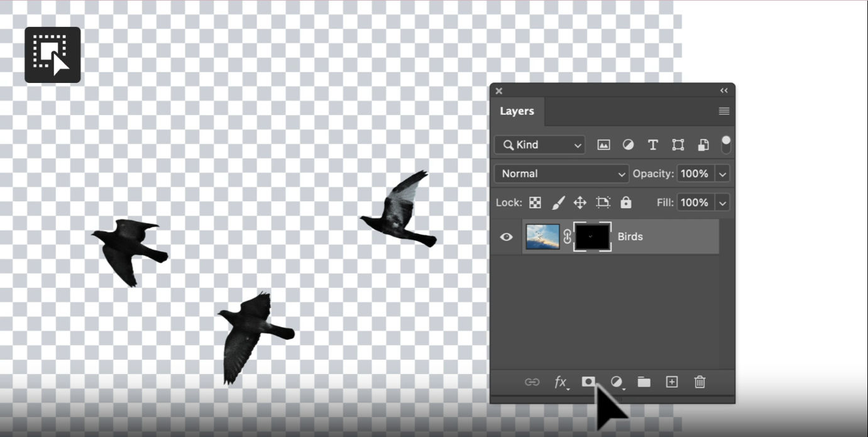Select the type layers filter icon
Viewport: 868px width, 437px height.
(652, 145)
